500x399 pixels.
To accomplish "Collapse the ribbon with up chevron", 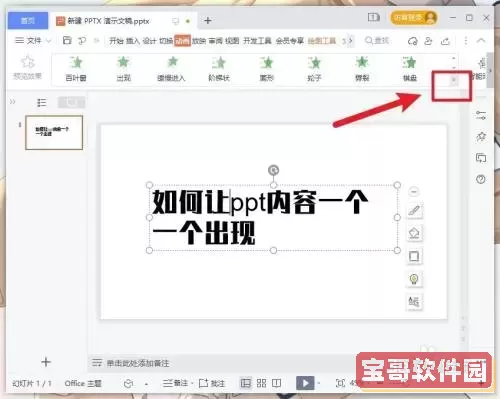I will (x=481, y=41).
